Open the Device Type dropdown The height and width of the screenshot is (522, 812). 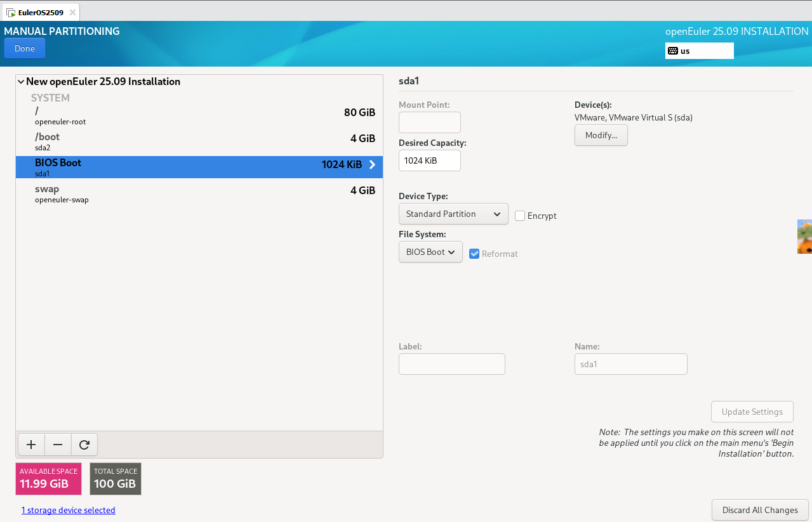tap(453, 214)
